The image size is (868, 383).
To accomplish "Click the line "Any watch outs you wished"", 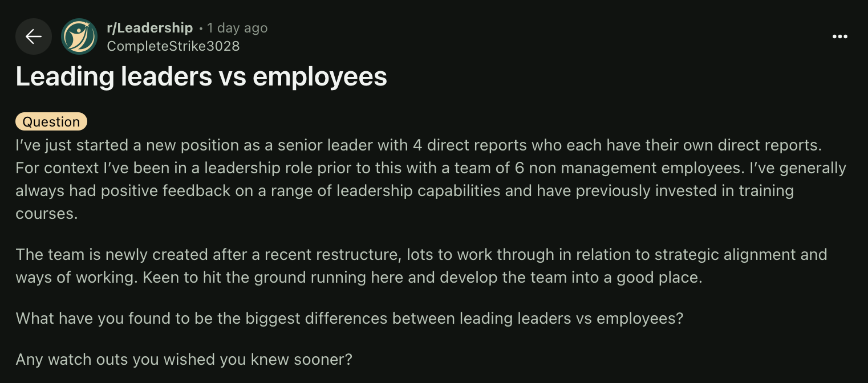I will coord(184,360).
